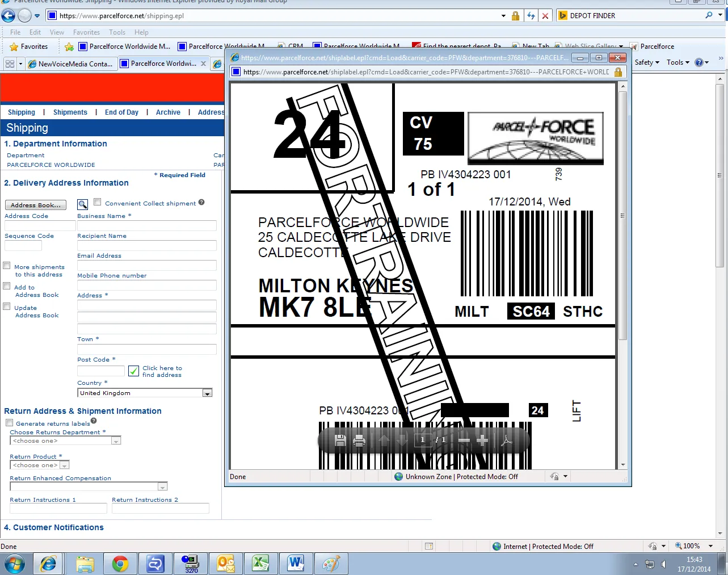Click the Address Code input field
728x575 pixels.
point(40,225)
